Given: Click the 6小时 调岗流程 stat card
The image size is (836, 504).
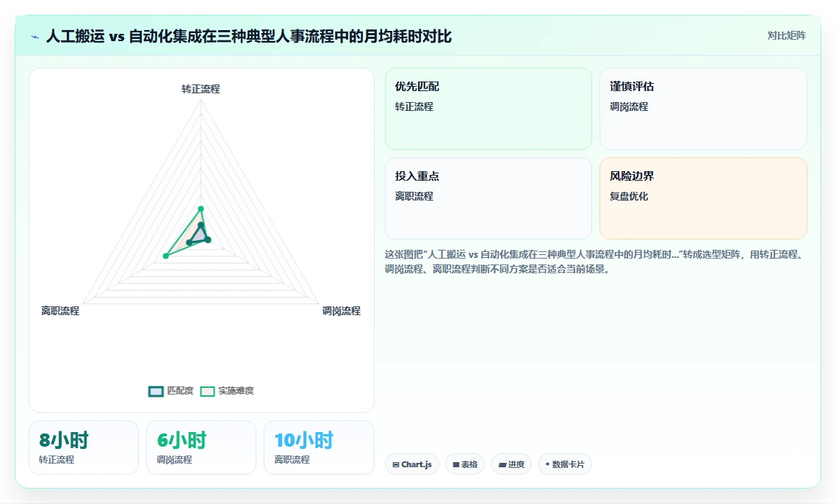Looking at the screenshot, I should pyautogui.click(x=201, y=447).
